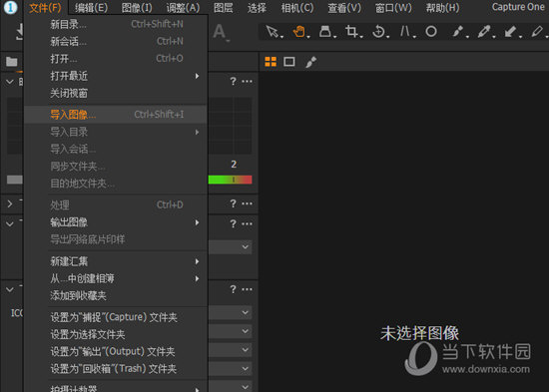
Task: Expand the 打开最近 submenu
Action: [116, 76]
